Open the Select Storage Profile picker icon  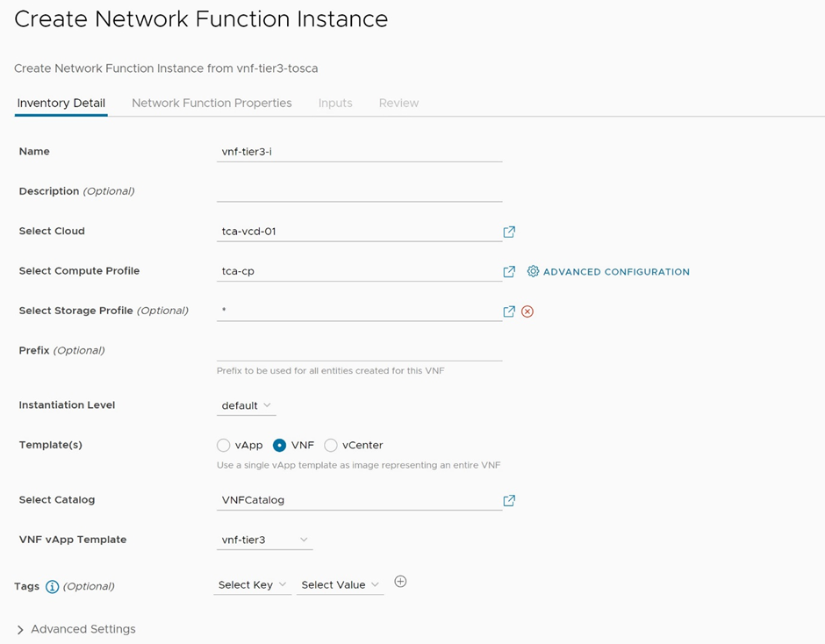point(509,311)
